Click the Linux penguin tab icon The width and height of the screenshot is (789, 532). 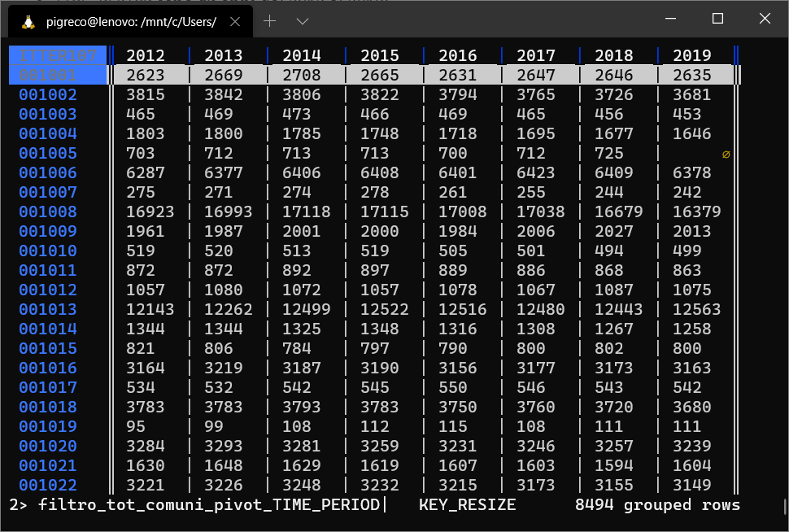(28, 22)
